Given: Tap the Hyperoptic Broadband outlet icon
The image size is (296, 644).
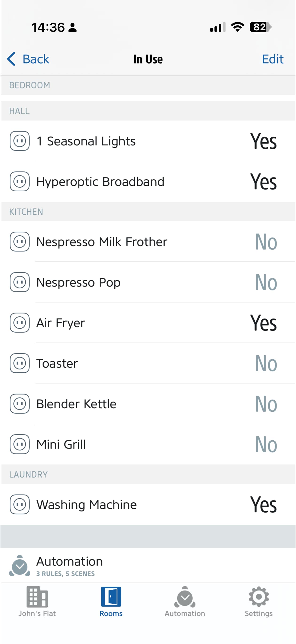Looking at the screenshot, I should pos(20,181).
